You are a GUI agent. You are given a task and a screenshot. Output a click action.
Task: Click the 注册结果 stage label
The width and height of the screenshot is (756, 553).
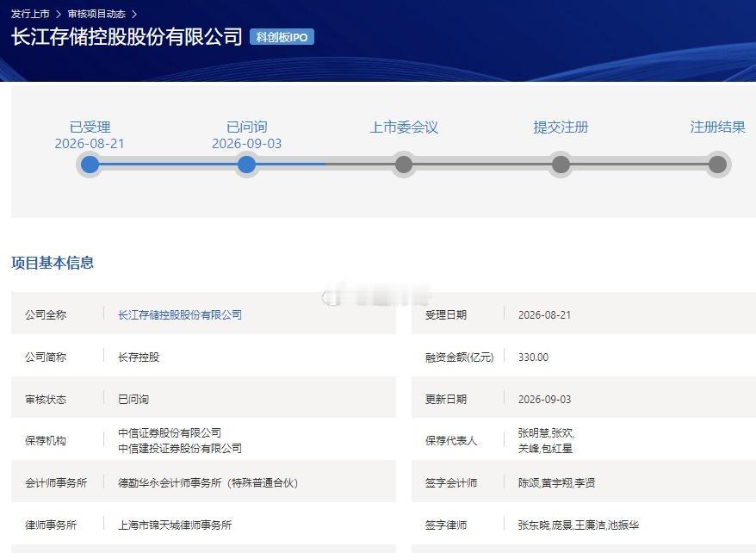pyautogui.click(x=717, y=127)
